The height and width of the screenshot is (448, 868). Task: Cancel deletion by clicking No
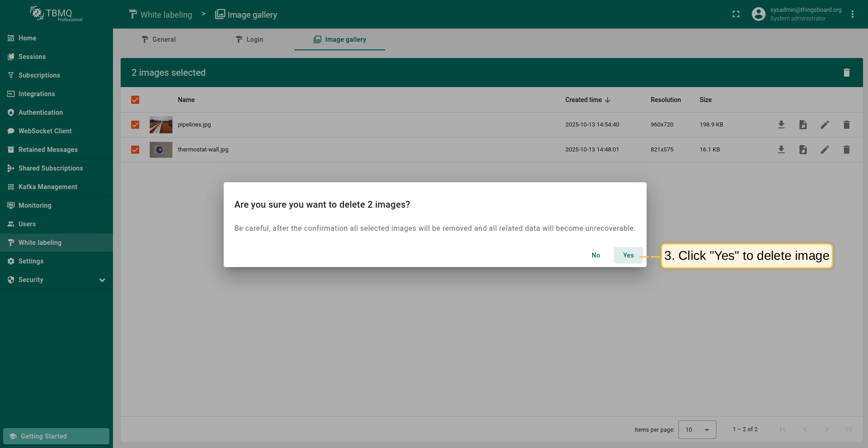point(595,255)
